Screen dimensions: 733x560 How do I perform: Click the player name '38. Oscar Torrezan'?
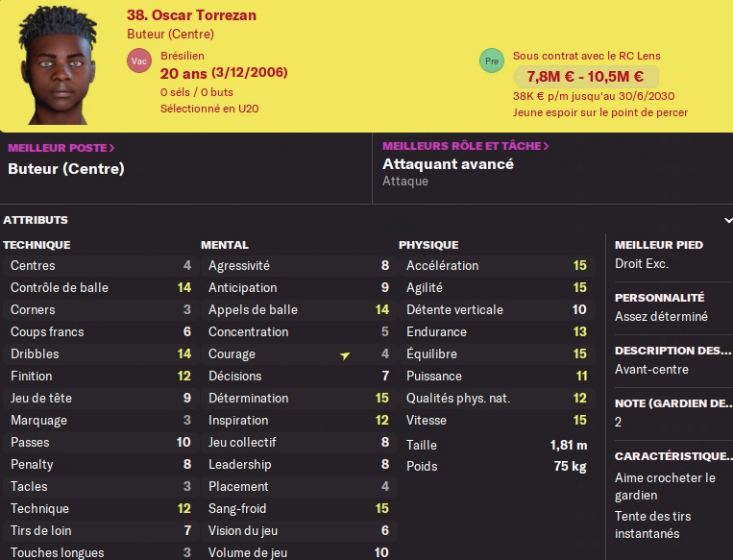coord(191,15)
